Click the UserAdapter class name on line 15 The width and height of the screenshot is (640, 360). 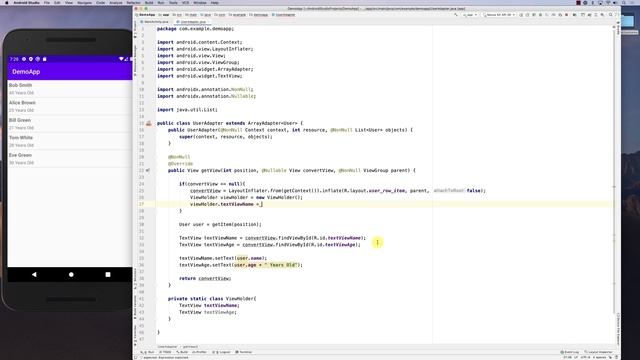point(208,123)
